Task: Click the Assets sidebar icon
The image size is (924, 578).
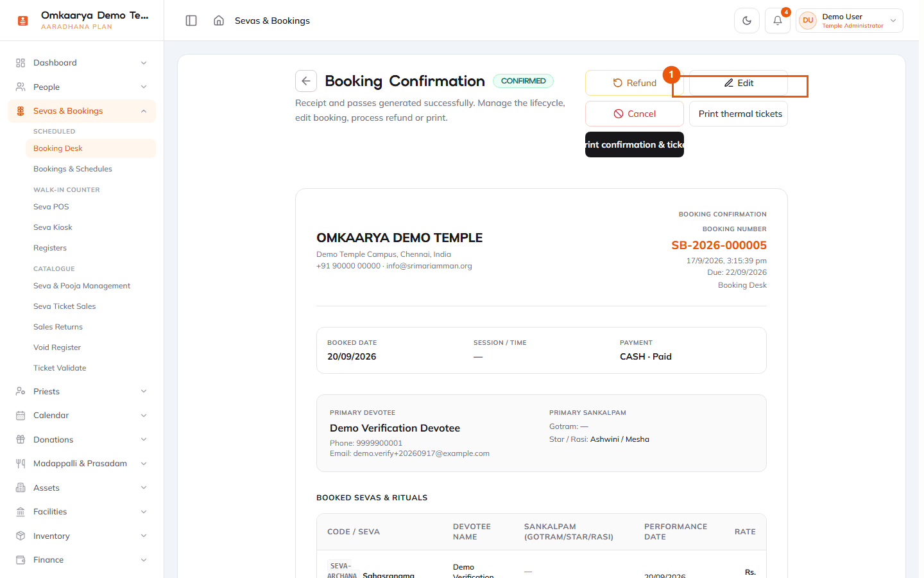Action: point(21,488)
